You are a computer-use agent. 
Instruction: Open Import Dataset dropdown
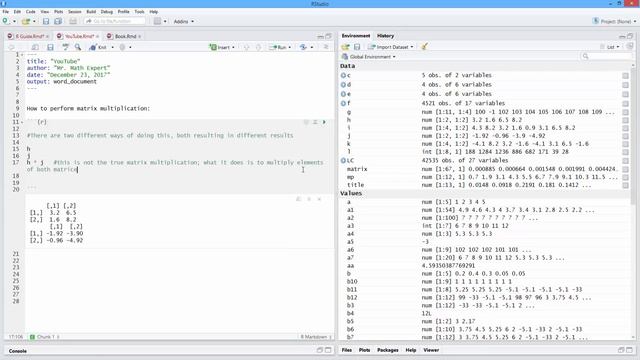(x=391, y=47)
